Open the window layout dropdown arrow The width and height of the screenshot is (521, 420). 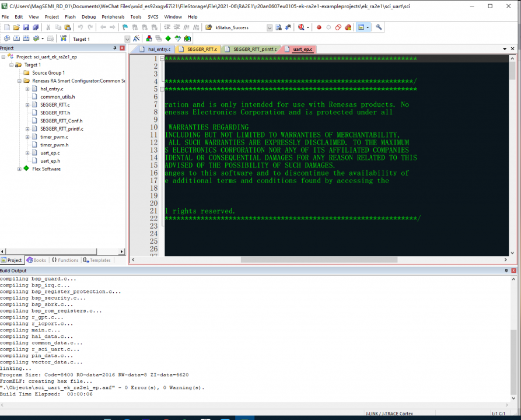[368, 27]
